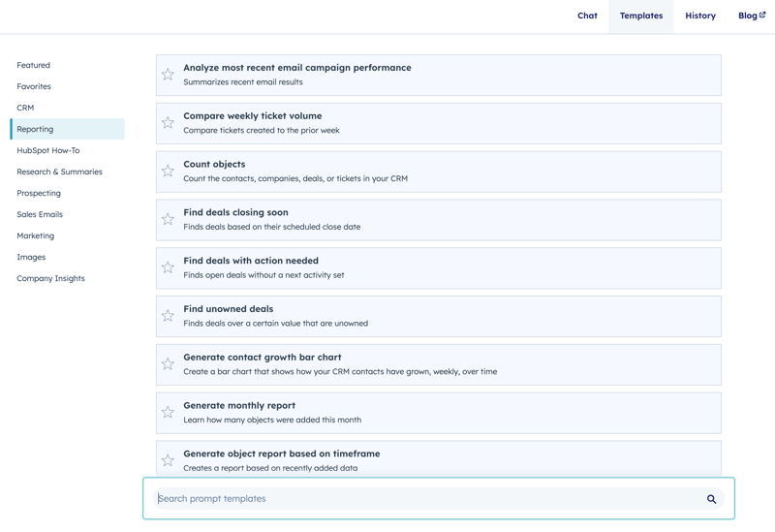775x532 pixels.
Task: Favorite the Analyze most recent email campaign template
Action: pyautogui.click(x=168, y=75)
